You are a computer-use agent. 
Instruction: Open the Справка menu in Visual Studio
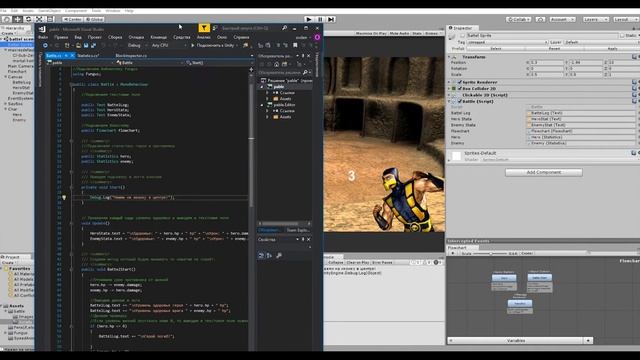pyautogui.click(x=241, y=37)
